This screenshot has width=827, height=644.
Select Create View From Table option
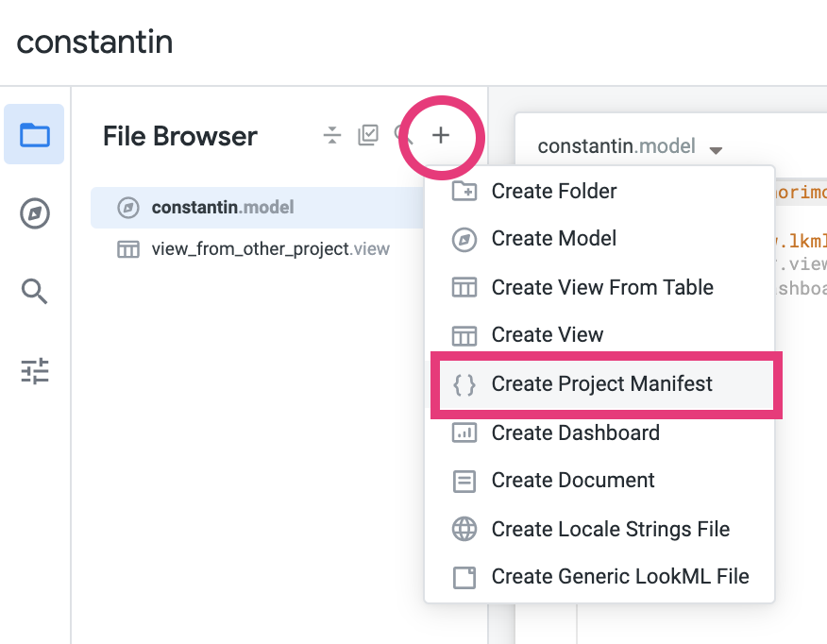click(599, 287)
